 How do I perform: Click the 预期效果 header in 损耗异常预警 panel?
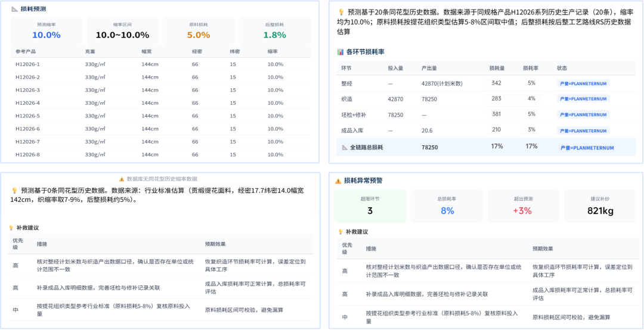(x=543, y=249)
